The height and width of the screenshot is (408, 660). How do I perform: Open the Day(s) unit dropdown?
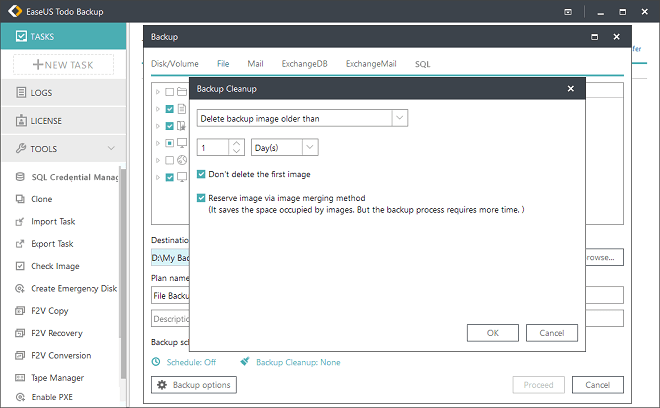click(310, 147)
